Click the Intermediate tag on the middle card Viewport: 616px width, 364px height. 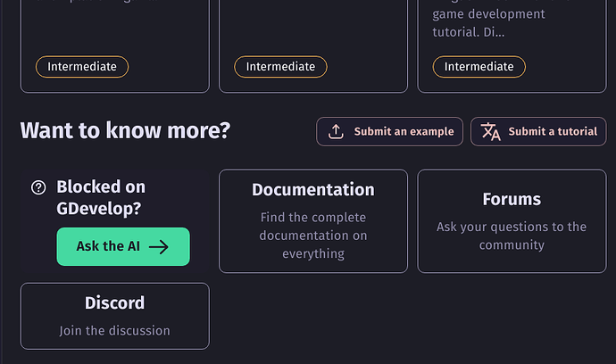280,67
